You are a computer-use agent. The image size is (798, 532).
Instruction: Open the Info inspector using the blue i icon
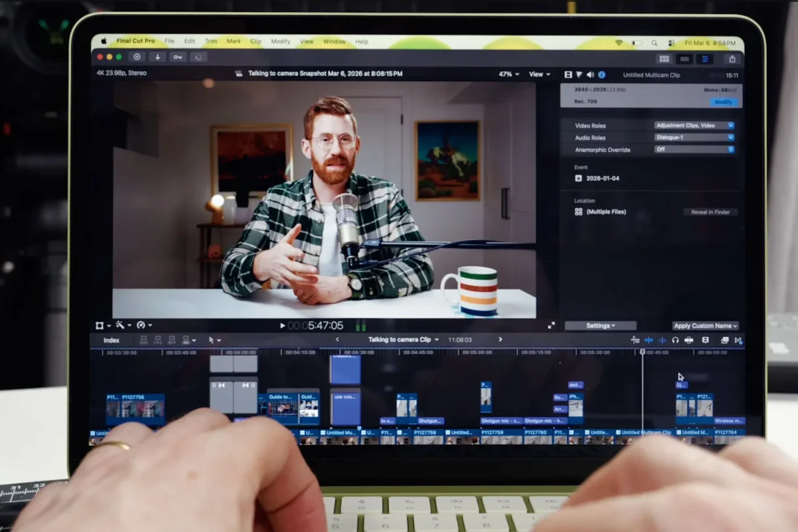click(602, 74)
